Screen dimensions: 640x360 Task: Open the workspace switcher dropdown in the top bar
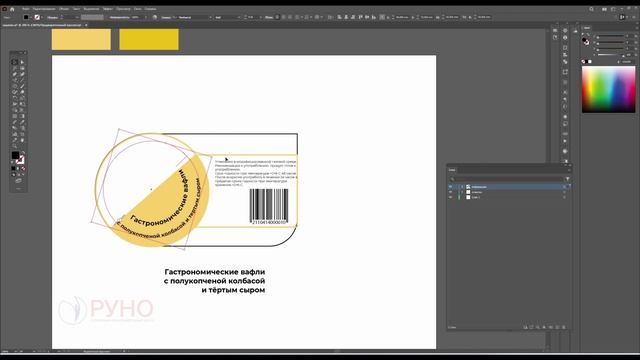point(613,9)
